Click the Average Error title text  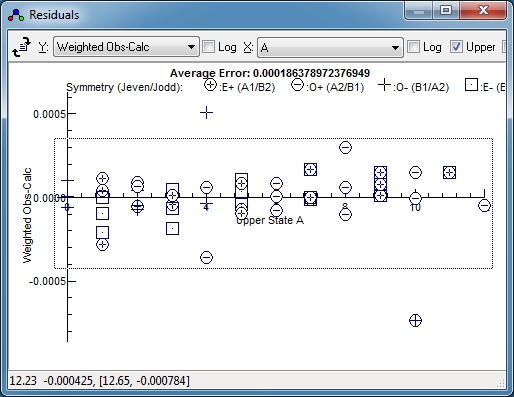pyautogui.click(x=270, y=73)
